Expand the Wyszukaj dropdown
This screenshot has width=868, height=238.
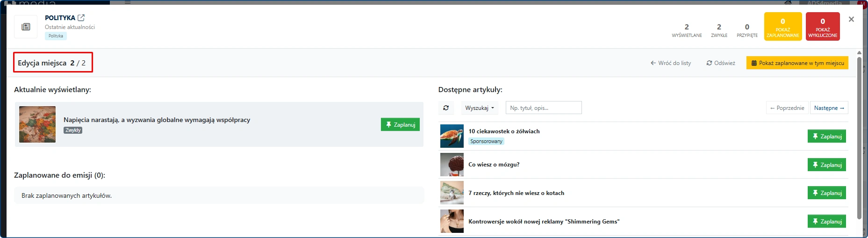480,108
